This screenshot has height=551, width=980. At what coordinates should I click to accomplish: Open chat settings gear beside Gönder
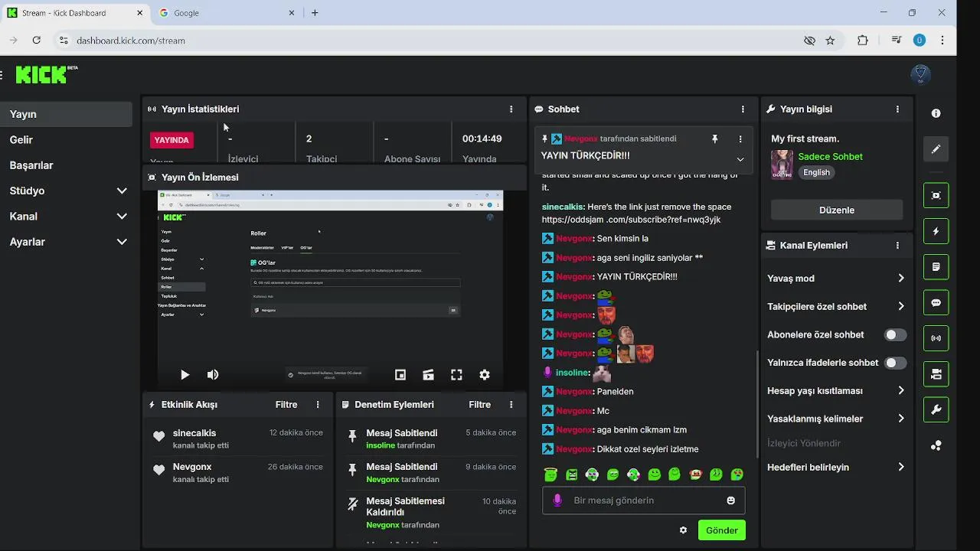683,530
